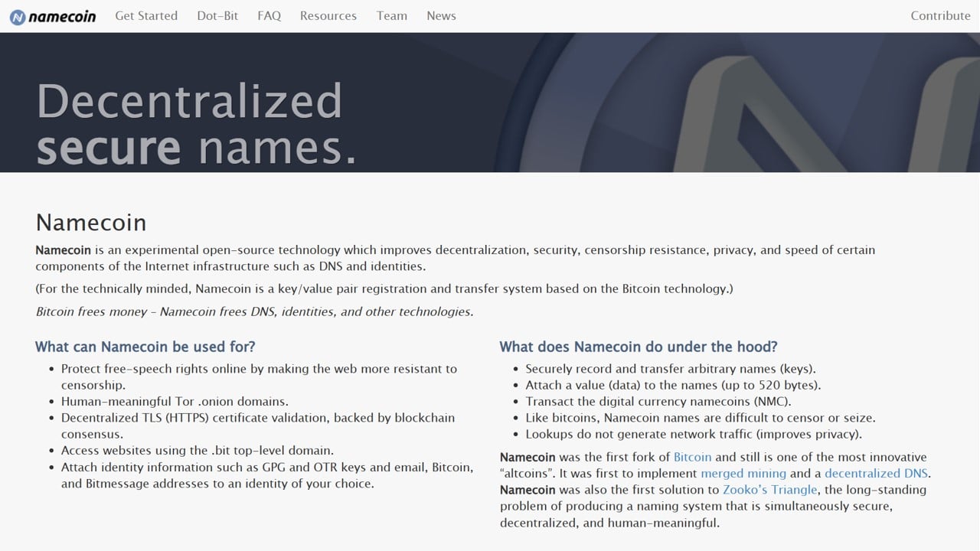Select the main 'Namecoin' page heading
Viewport: 980px width, 551px height.
coord(91,222)
